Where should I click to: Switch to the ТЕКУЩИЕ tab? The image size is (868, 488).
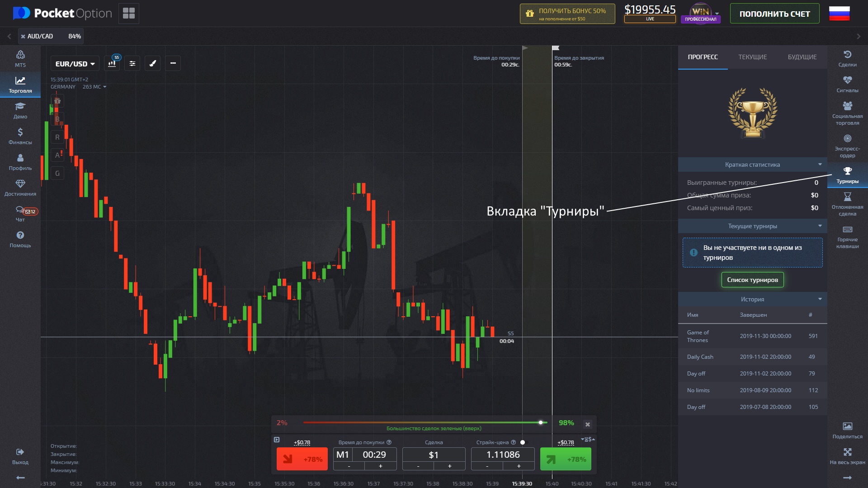[752, 57]
